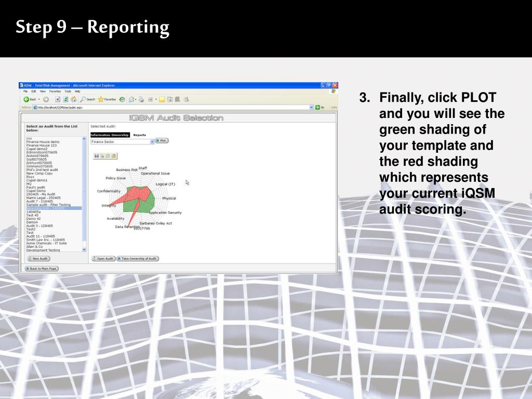The image size is (532, 399).
Task: Select 'Audit 7 - 210405' entry
Action: click(39, 201)
